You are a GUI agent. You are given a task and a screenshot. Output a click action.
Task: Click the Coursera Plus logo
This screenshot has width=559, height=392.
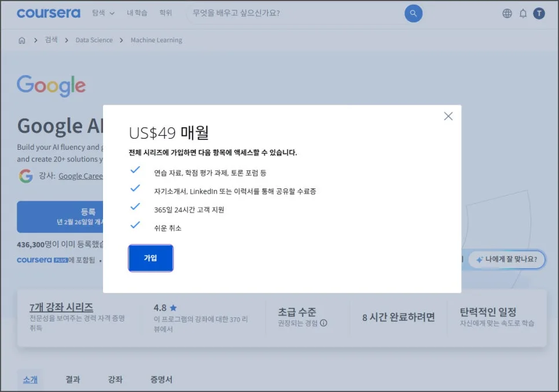[42, 260]
